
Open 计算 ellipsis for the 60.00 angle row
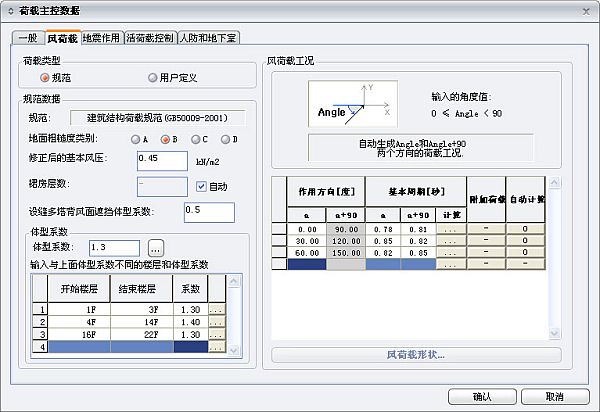pos(451,254)
